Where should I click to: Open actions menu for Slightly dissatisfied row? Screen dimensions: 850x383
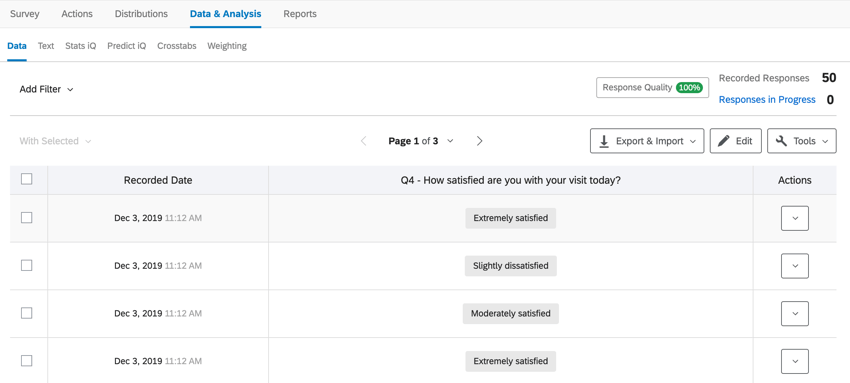(795, 266)
